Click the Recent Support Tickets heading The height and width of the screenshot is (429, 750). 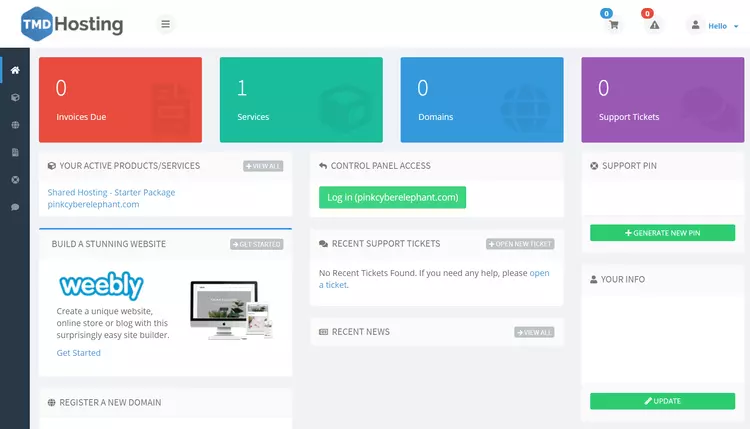click(x=386, y=244)
